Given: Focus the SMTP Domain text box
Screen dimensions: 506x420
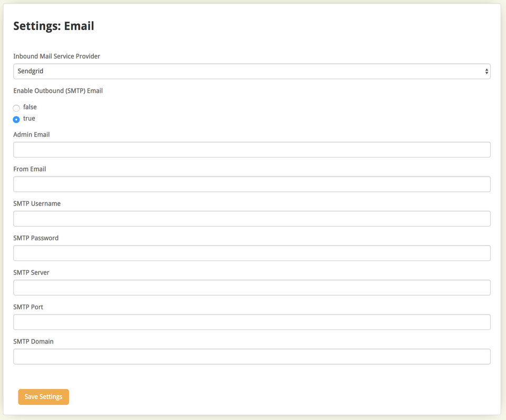Looking at the screenshot, I should click(251, 357).
